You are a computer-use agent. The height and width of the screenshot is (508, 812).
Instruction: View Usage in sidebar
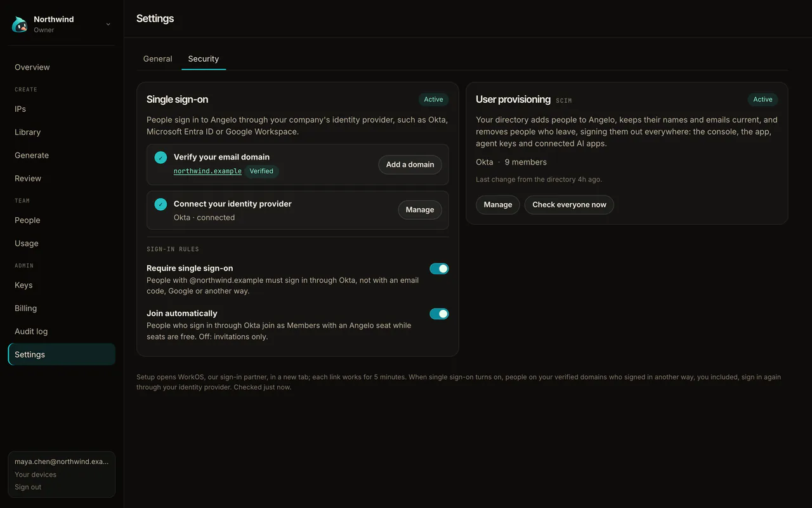click(x=62, y=243)
